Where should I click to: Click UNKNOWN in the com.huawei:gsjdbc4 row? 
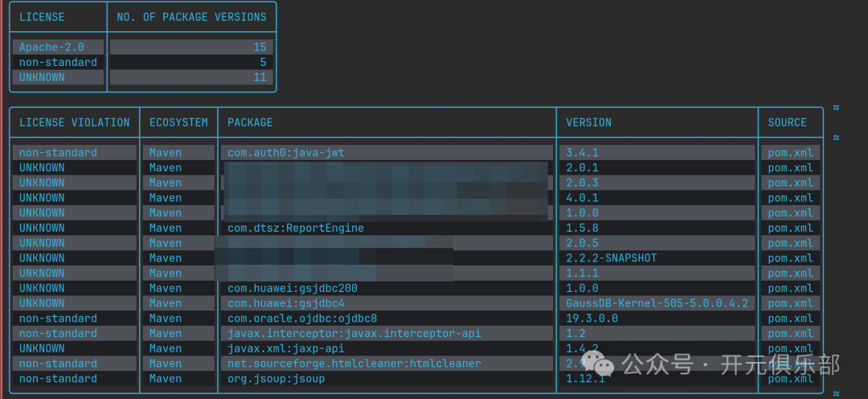(x=42, y=303)
